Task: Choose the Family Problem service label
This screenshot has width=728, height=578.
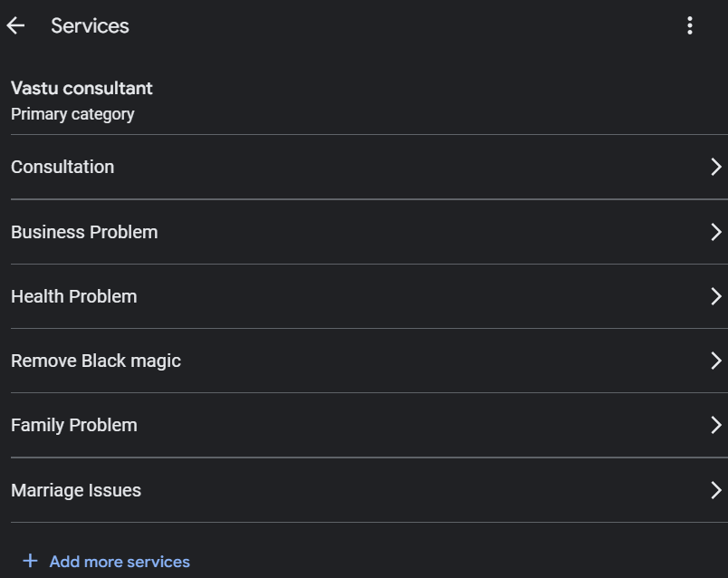Action: click(x=74, y=425)
